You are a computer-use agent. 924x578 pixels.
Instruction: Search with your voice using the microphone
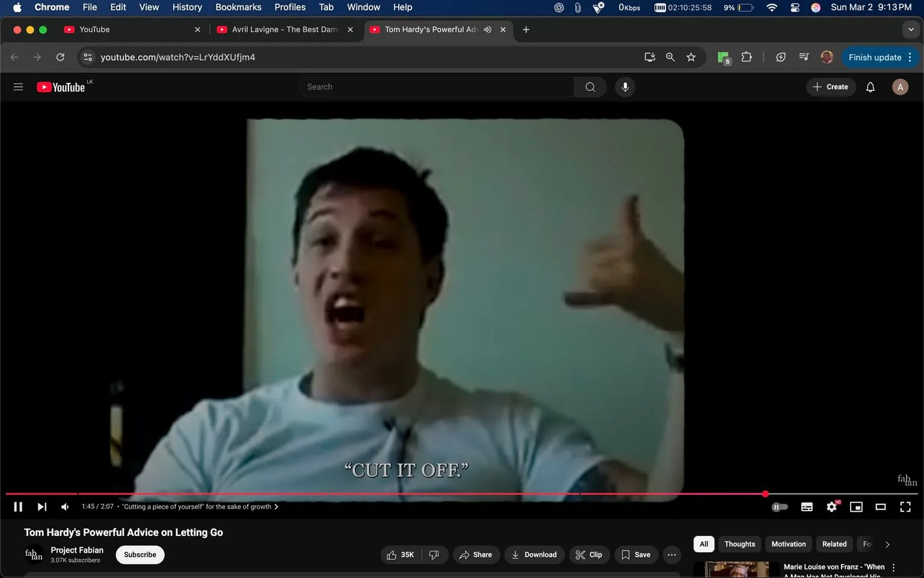[x=625, y=87]
